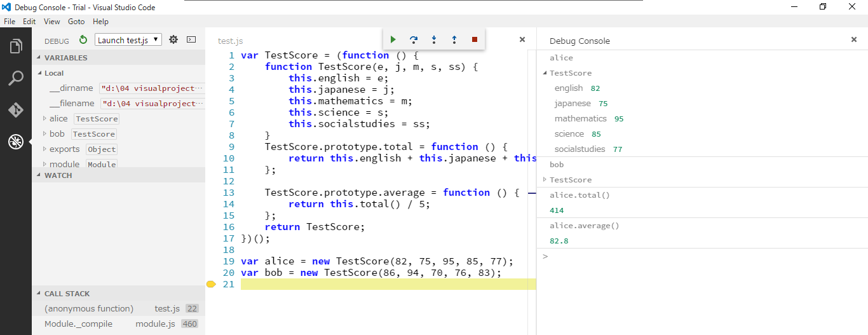
Task: Expand the exports variable
Action: pyautogui.click(x=44, y=149)
